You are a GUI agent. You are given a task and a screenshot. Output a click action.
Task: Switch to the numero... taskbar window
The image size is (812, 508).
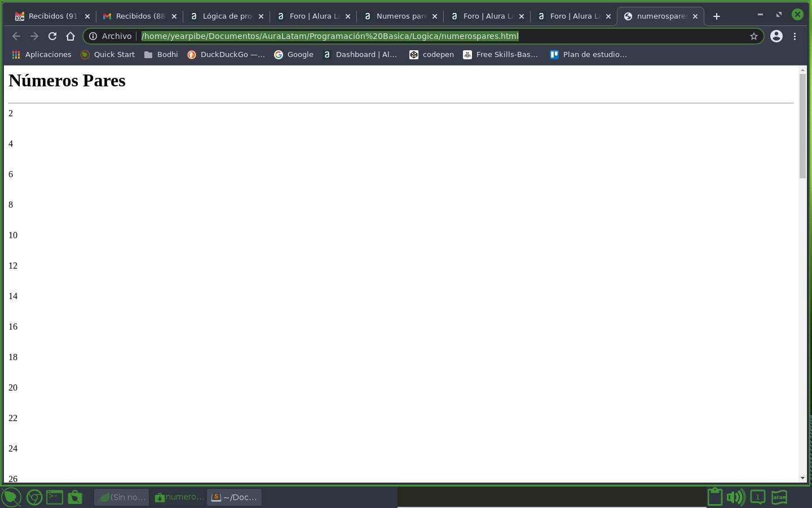[x=179, y=497]
